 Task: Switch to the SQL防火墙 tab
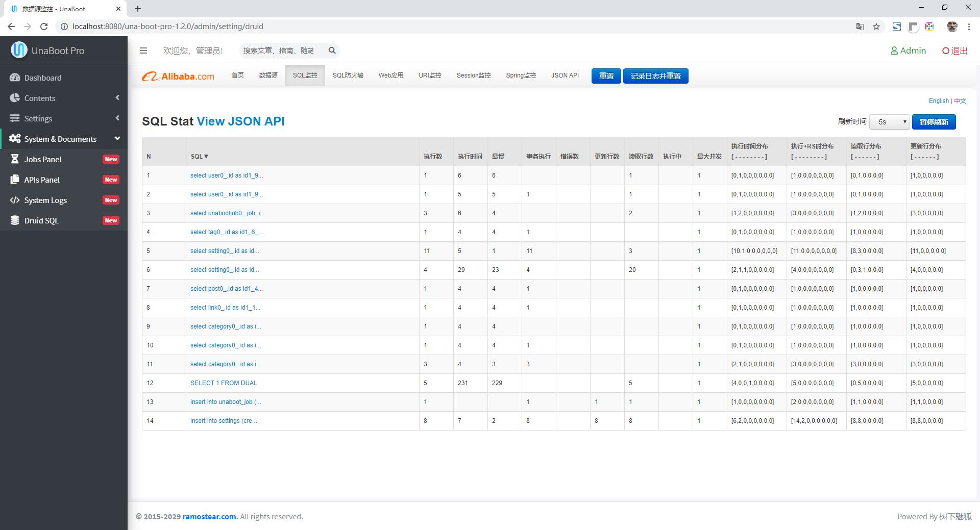[348, 75]
